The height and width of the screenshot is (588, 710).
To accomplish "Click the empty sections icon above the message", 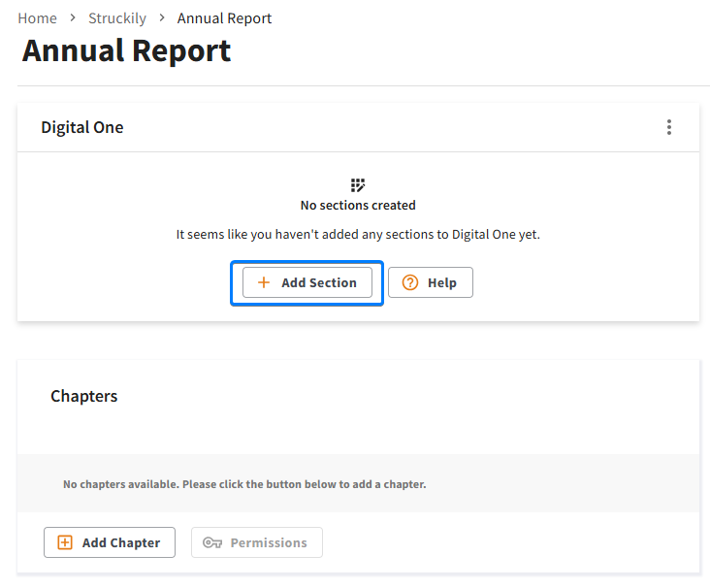I will pos(358,185).
